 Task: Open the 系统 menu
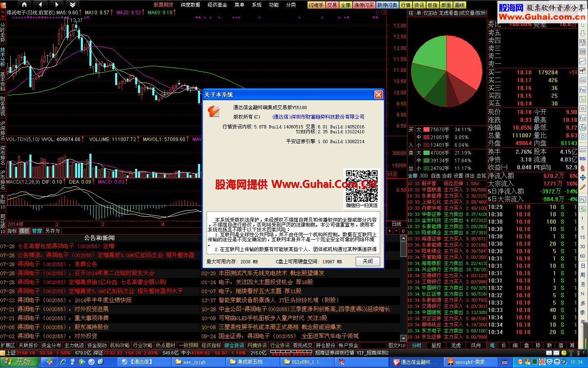[x=257, y=5]
